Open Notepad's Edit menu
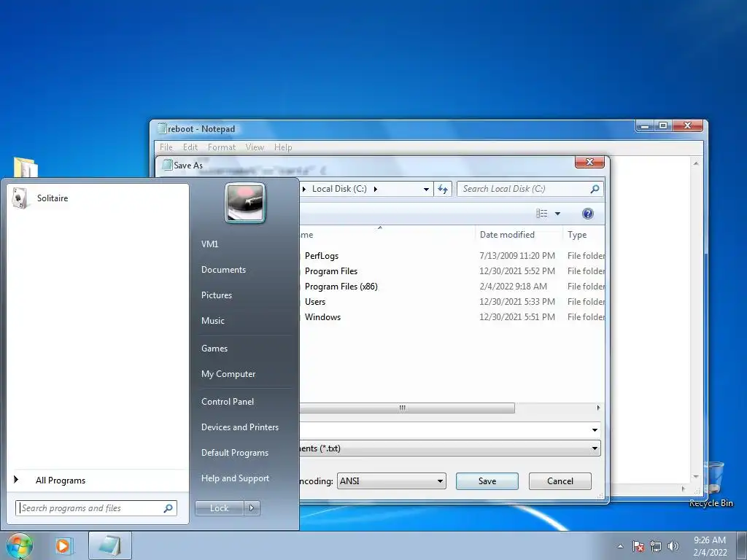The image size is (747, 560). [x=190, y=147]
